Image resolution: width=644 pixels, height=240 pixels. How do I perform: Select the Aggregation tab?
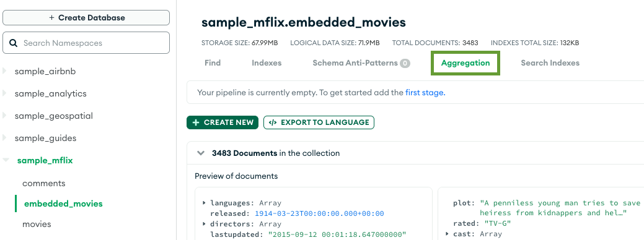465,63
